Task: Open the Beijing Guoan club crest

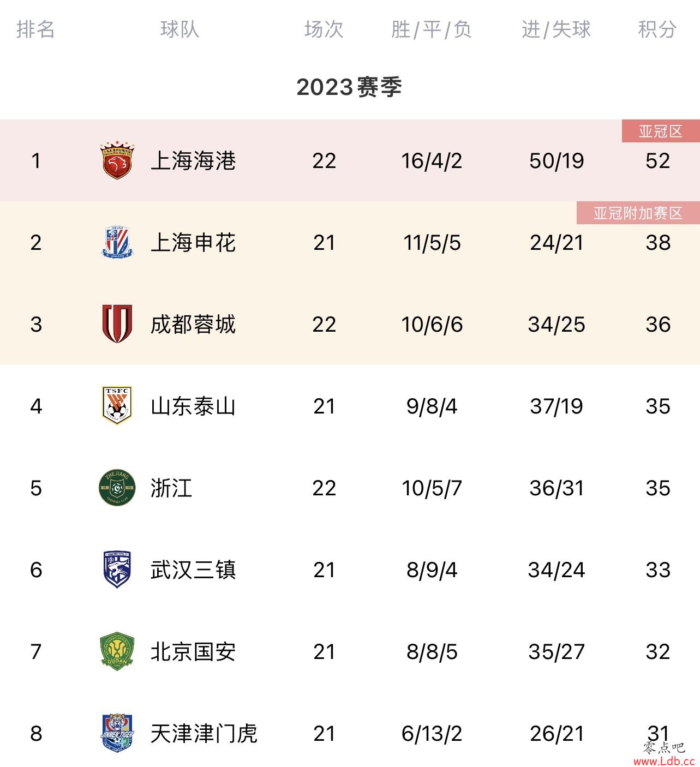Action: [117, 651]
